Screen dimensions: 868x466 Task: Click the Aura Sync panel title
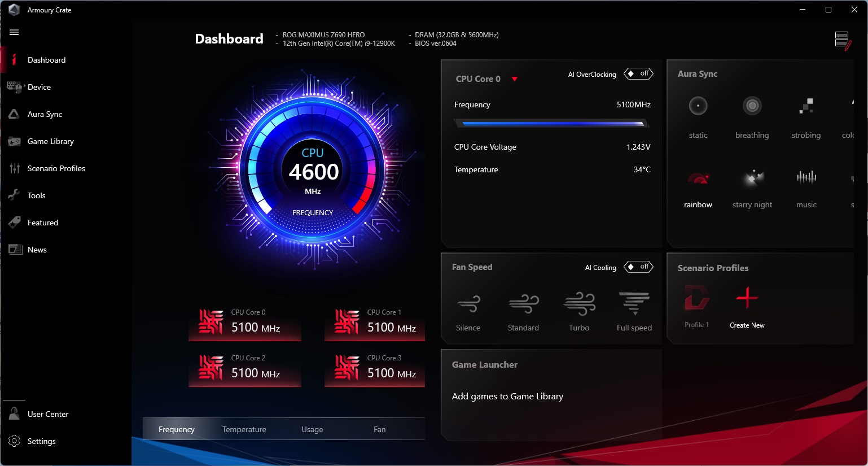[698, 73]
